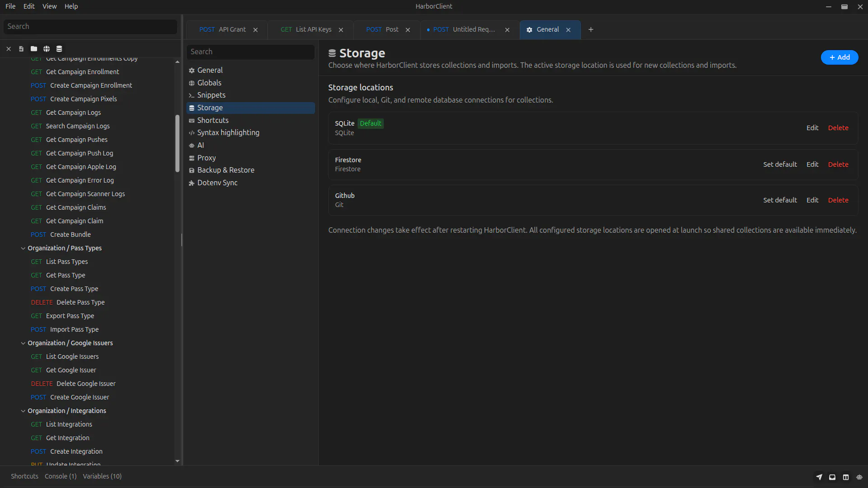The width and height of the screenshot is (868, 488).
Task: Select the Storage settings section
Action: pos(250,108)
